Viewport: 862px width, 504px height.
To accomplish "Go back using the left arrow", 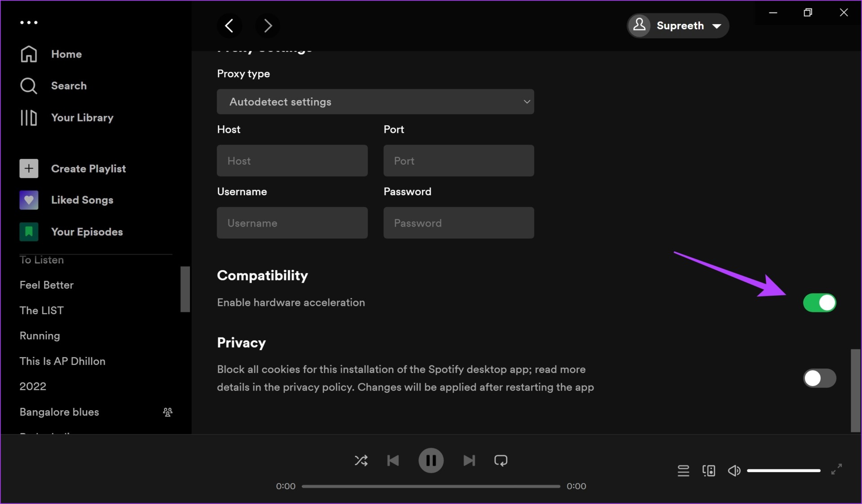I will [229, 26].
